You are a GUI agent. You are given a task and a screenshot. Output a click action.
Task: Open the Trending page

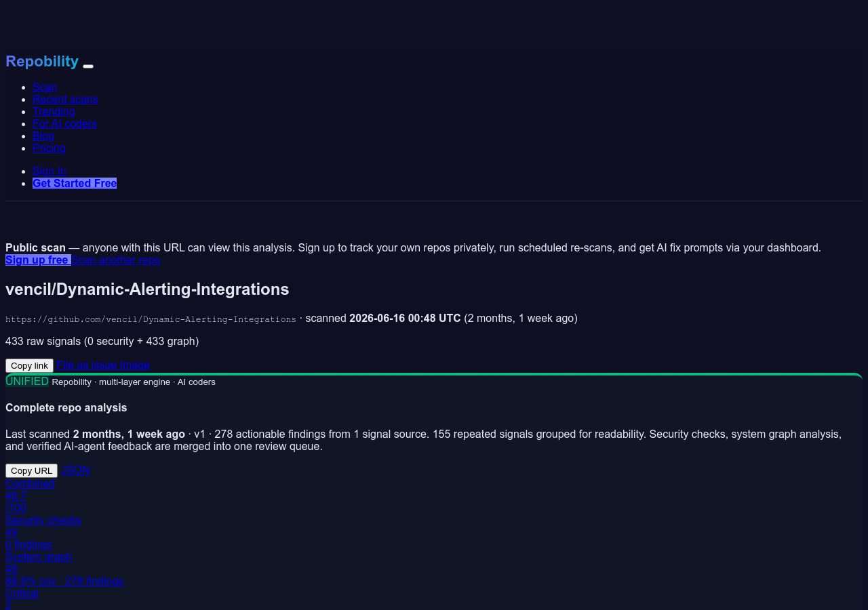point(54,111)
